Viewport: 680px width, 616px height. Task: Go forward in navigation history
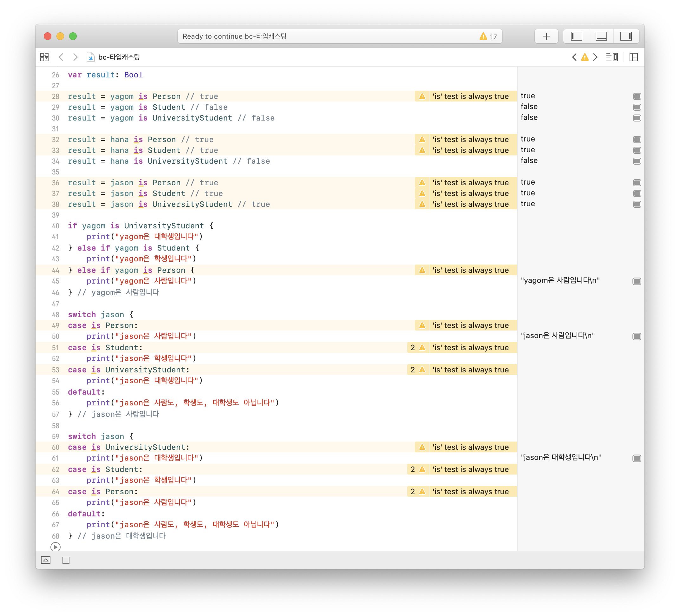coord(75,57)
